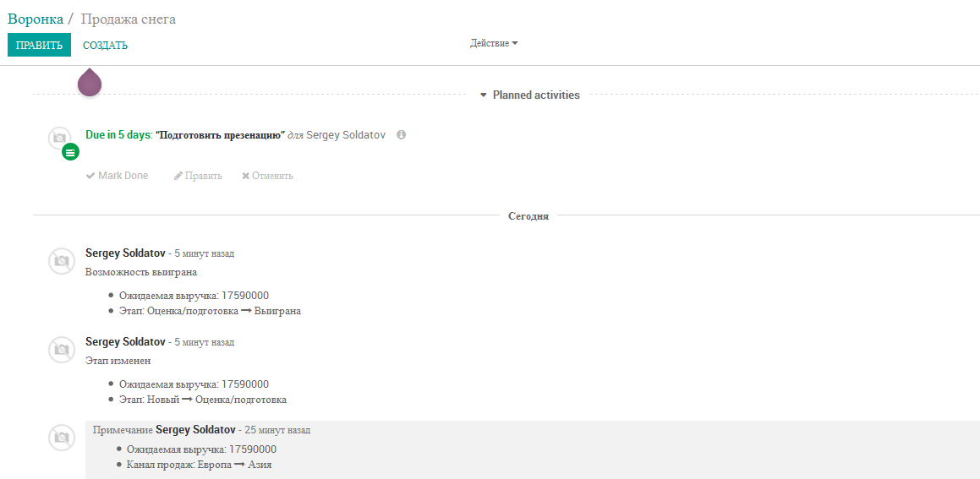This screenshot has width=980, height=479.
Task: Cancel the activity with Отменить
Action: [267, 176]
